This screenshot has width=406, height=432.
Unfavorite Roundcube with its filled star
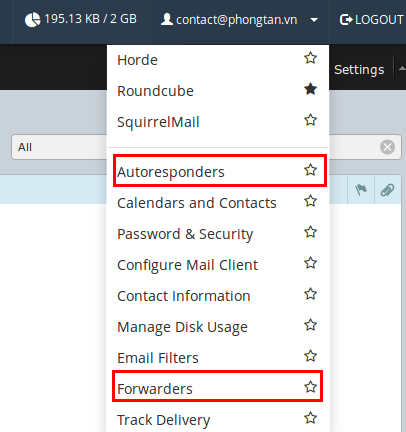[310, 89]
